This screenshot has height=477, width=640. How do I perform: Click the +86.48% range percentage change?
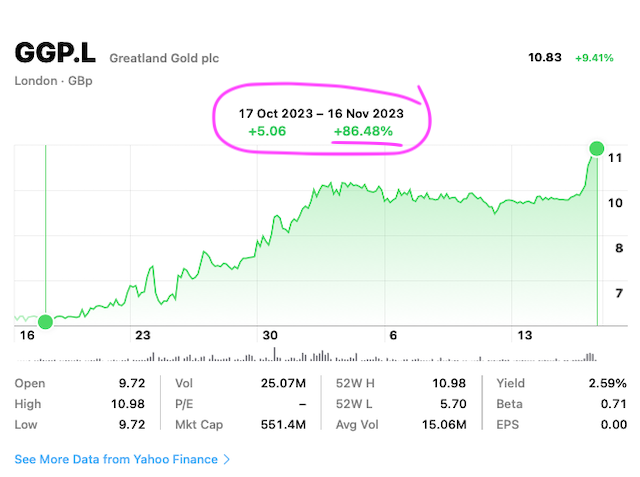(x=363, y=131)
